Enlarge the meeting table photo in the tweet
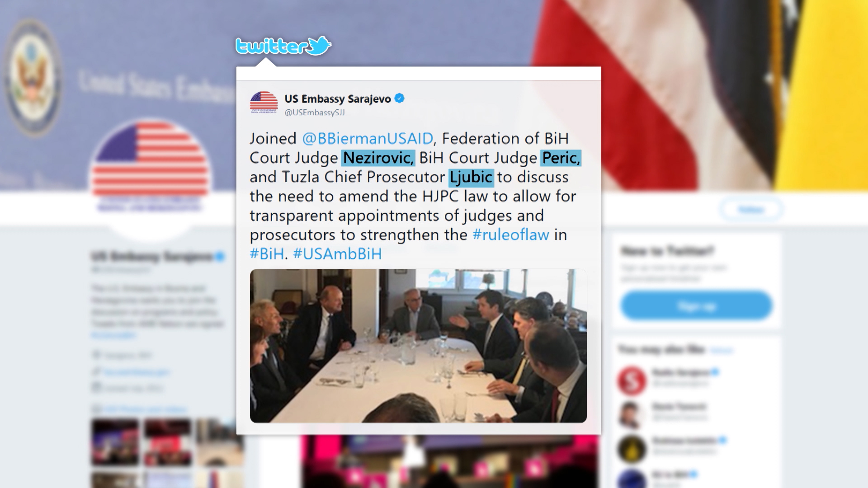868x488 pixels. pos(418,346)
